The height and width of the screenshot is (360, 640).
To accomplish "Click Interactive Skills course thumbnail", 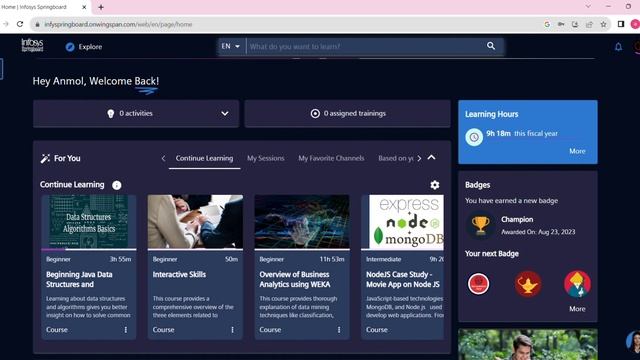I will (195, 221).
